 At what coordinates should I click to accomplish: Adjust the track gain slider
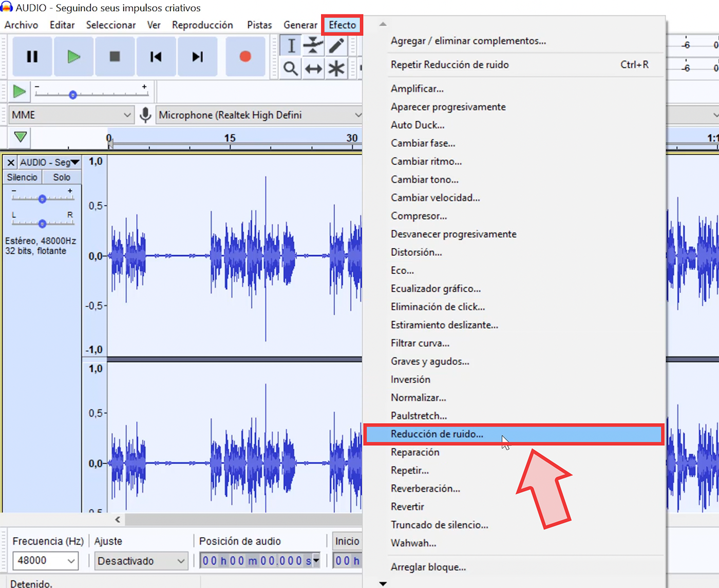(43, 199)
